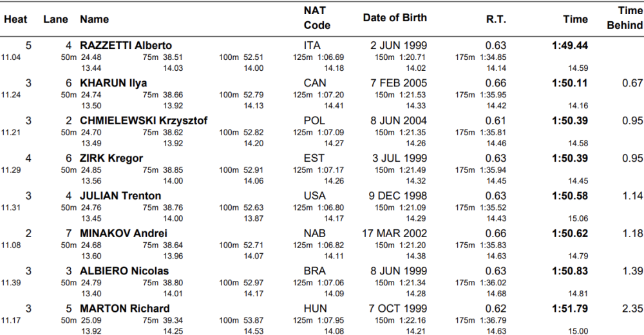This screenshot has height=335, width=644.
Task: Click on MINAKOV Andrei's name
Action: coord(123,233)
